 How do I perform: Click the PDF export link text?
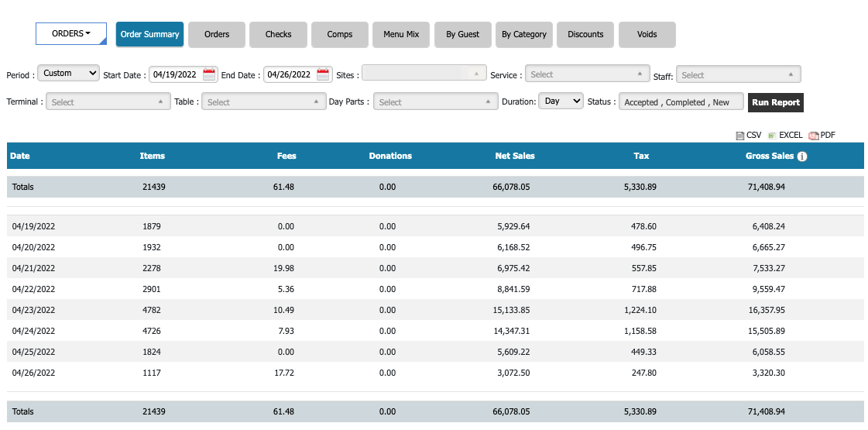(x=828, y=136)
